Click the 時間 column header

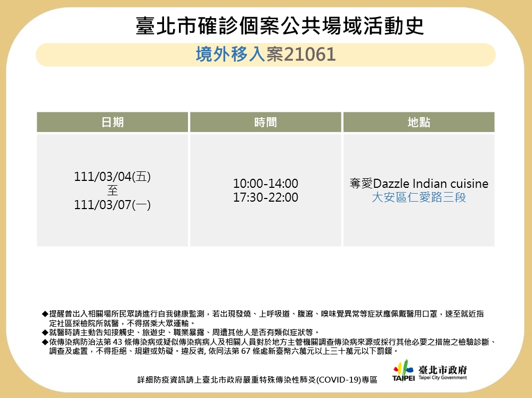(x=266, y=122)
